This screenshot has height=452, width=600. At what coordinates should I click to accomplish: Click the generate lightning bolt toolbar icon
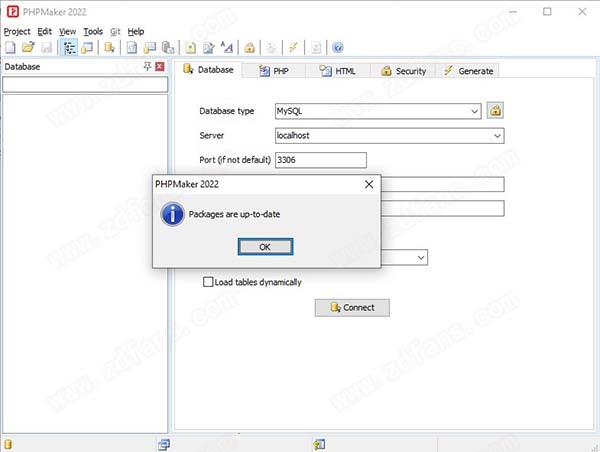[x=293, y=48]
